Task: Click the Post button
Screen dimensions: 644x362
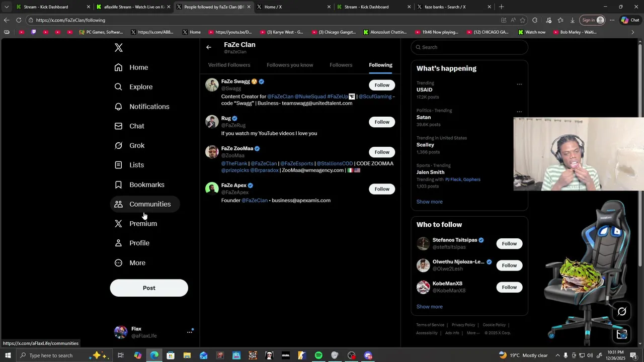Action: [149, 288]
